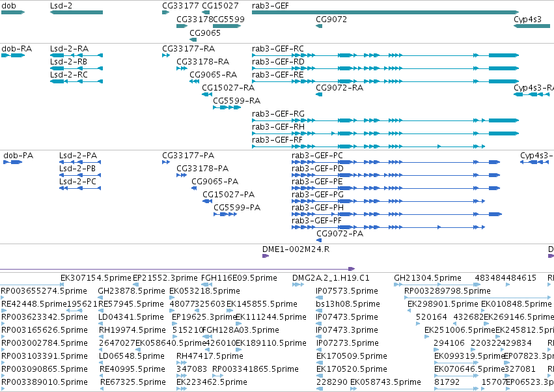Select the Lsd-2-RA transcript label
This screenshot has width=554, height=392.
(x=69, y=48)
